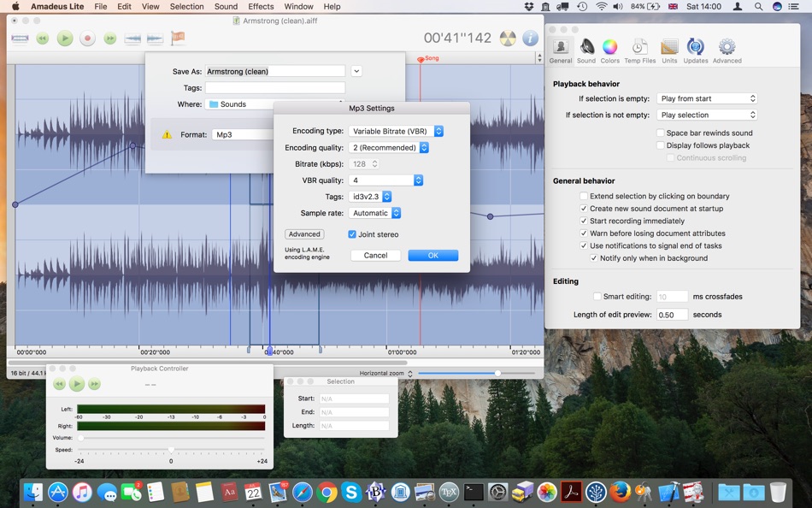The width and height of the screenshot is (812, 508).
Task: Click the orange flag marker toolbar icon
Action: [x=178, y=38]
